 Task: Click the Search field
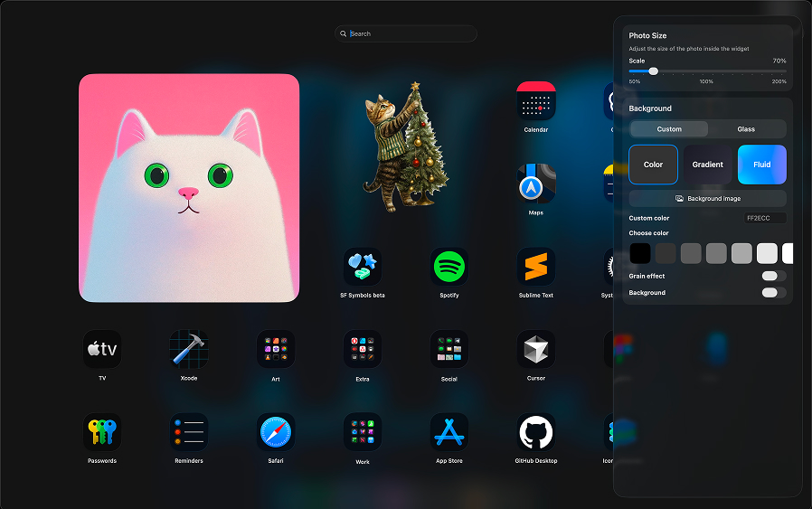pos(405,33)
